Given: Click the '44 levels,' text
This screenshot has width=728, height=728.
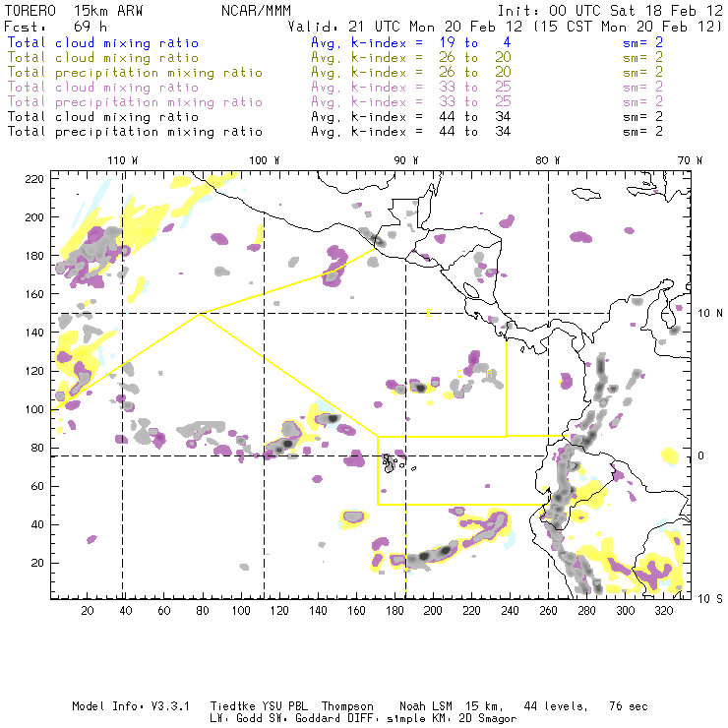Looking at the screenshot, I should click(x=556, y=706).
